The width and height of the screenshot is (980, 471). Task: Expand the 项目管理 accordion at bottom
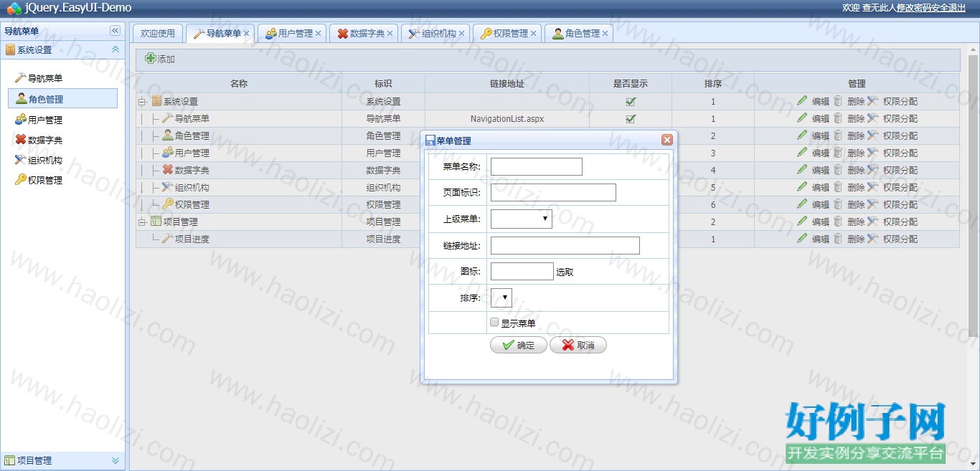tap(115, 460)
